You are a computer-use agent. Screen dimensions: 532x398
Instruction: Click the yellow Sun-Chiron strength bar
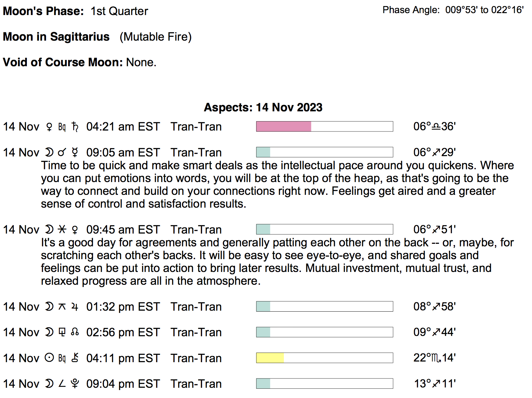point(270,358)
